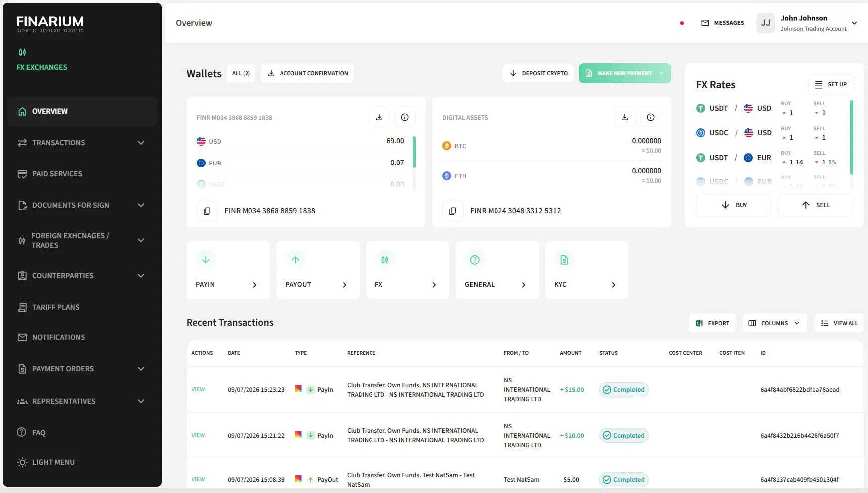The image size is (868, 493).
Task: Click the Finarium logo
Action: (x=50, y=24)
